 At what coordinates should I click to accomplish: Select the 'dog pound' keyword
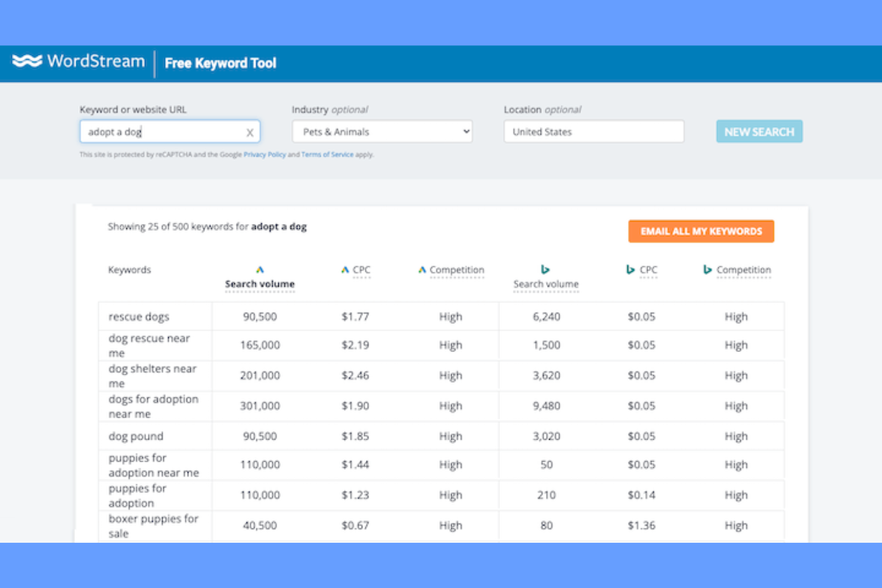coord(136,436)
